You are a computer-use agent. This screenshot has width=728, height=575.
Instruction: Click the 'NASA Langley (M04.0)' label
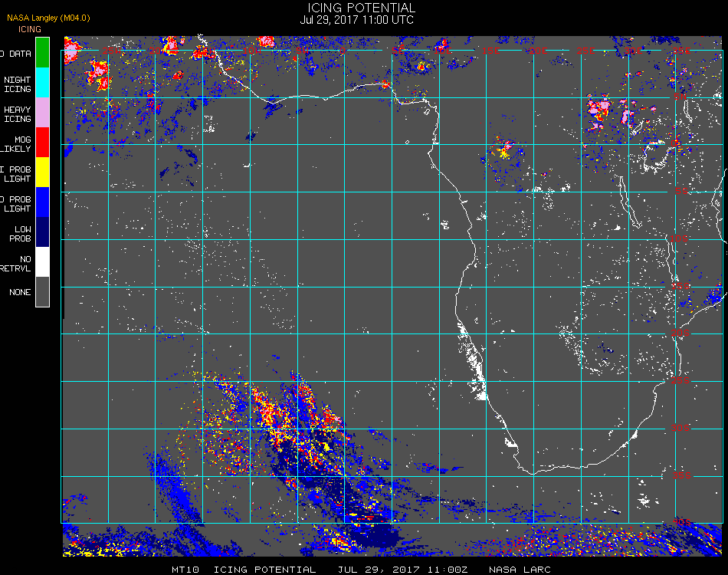click(x=48, y=18)
